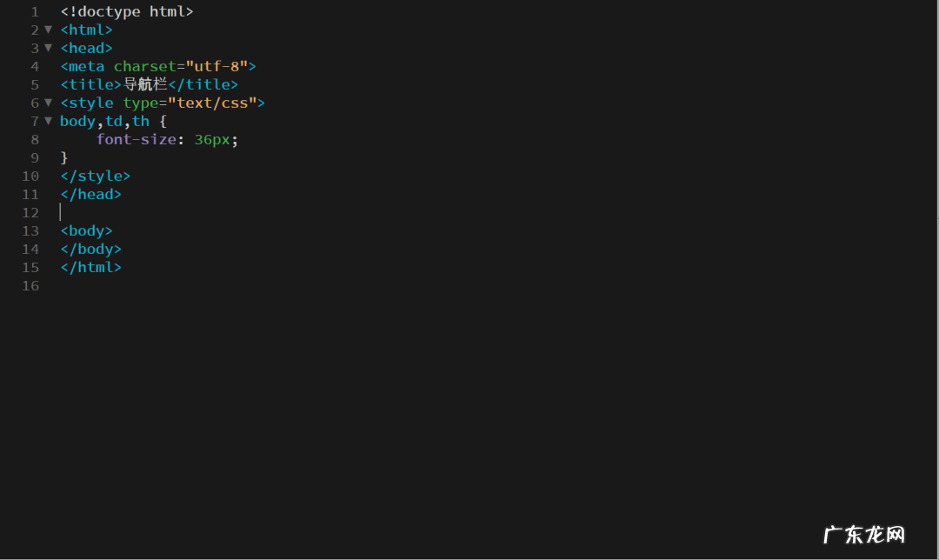The width and height of the screenshot is (939, 560).
Task: Click line number 1 in the gutter
Action: point(35,12)
